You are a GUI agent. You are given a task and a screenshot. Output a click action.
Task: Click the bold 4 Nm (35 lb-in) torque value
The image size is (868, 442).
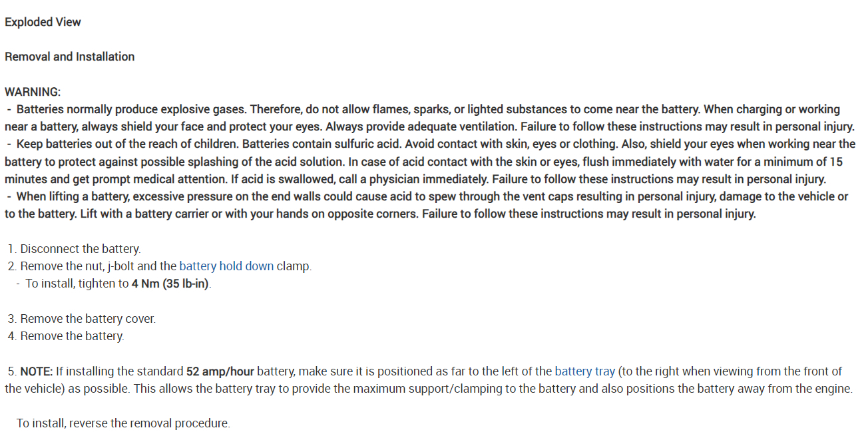pos(171,284)
